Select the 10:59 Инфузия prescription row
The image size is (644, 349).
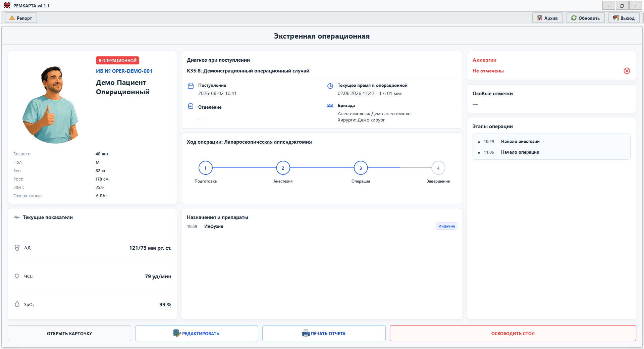tap(322, 227)
